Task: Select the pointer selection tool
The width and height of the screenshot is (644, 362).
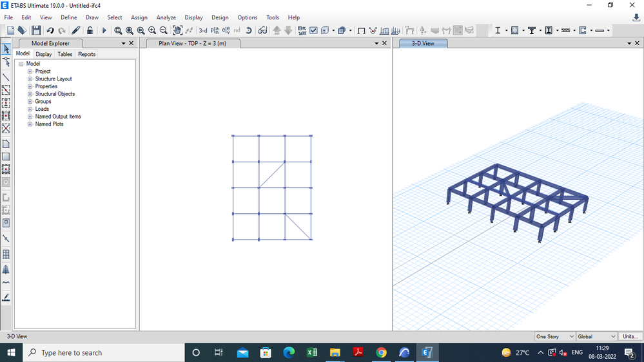Action: [6, 49]
